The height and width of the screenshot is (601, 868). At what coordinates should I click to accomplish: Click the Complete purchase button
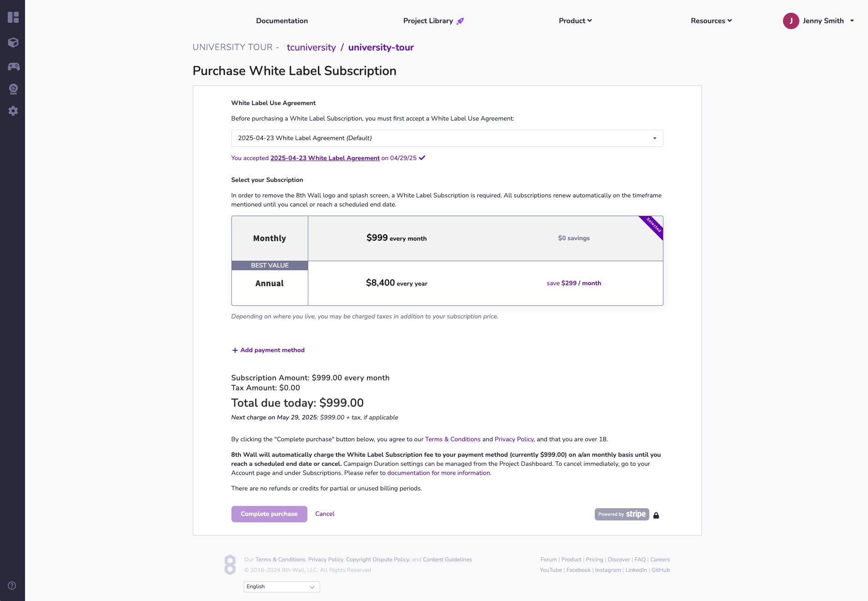point(269,514)
